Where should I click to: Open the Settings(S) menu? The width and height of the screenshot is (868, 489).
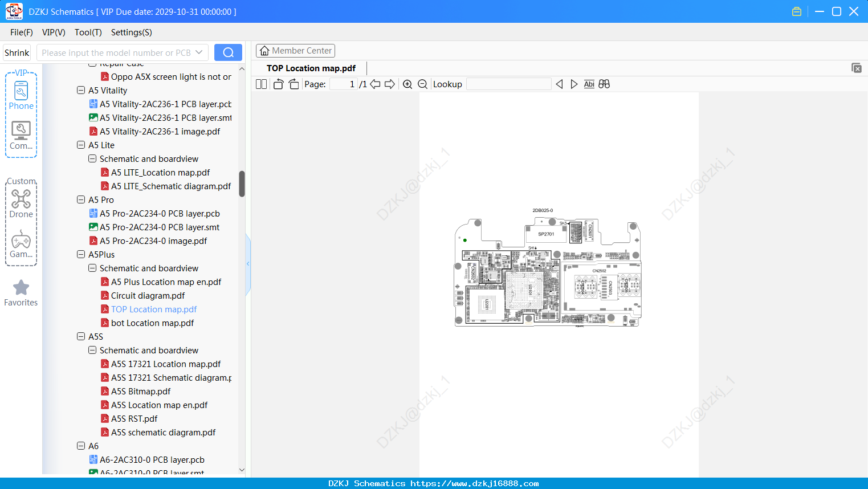tap(132, 32)
